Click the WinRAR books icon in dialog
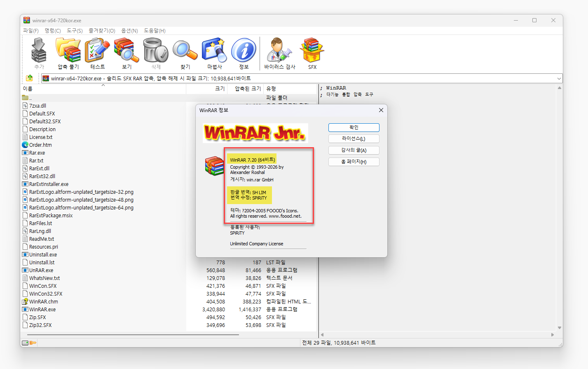Screen dimensions: 588x369 coord(215,166)
